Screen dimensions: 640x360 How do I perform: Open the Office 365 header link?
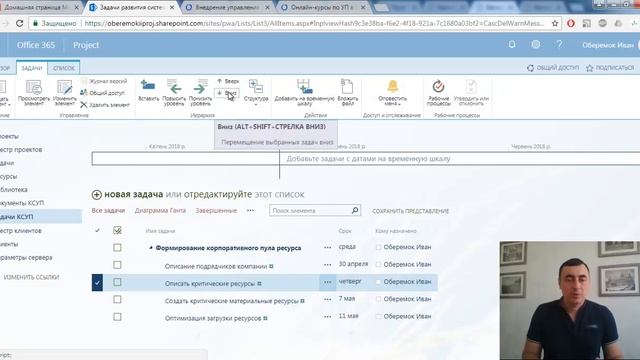[36, 45]
